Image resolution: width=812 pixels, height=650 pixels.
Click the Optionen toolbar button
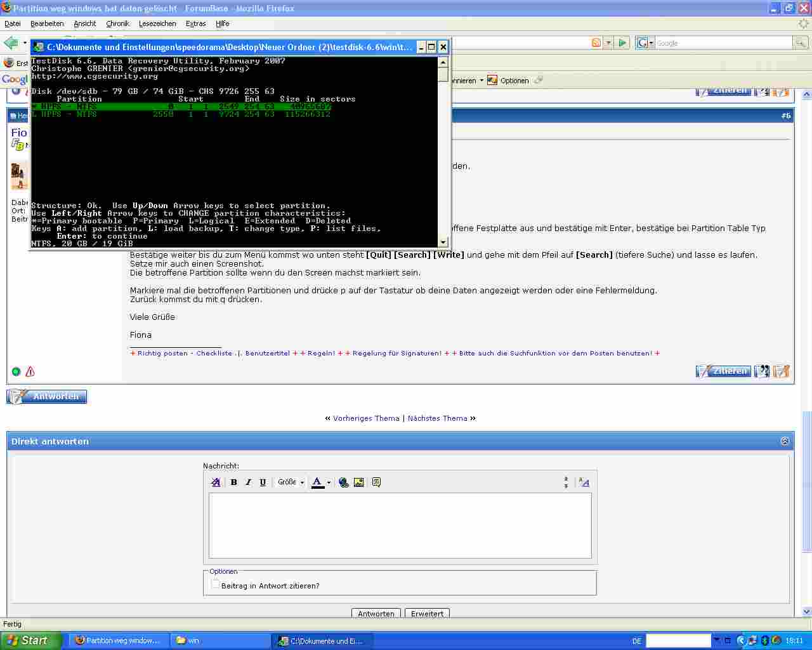[x=508, y=81]
